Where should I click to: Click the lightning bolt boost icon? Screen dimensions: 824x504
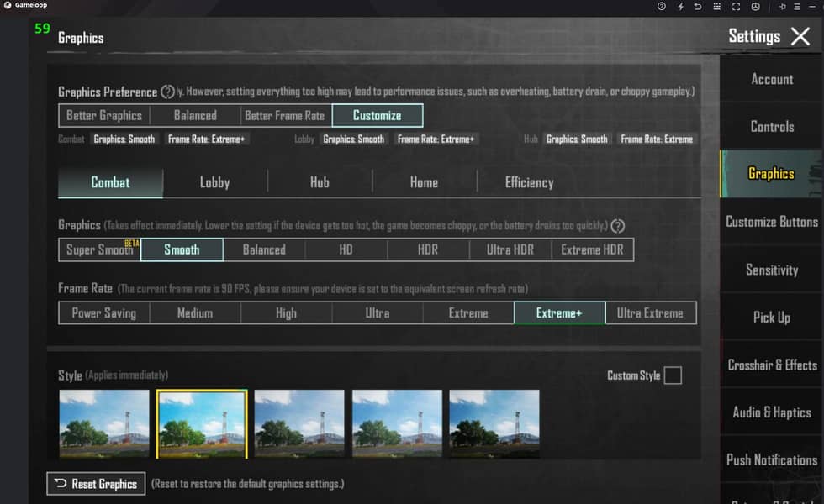[680, 6]
